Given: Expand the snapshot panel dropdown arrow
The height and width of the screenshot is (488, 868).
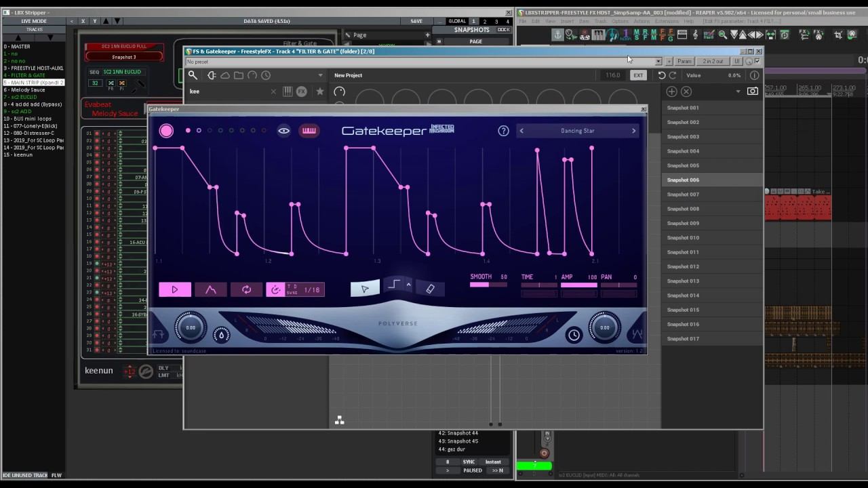Looking at the screenshot, I should click(x=738, y=91).
